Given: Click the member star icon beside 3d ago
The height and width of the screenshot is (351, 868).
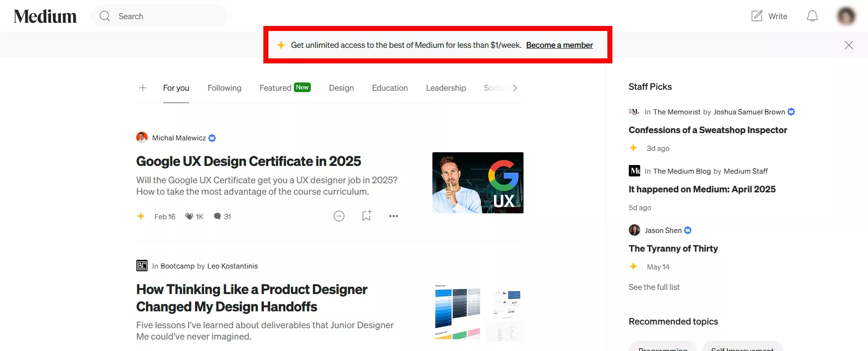Looking at the screenshot, I should (x=633, y=148).
